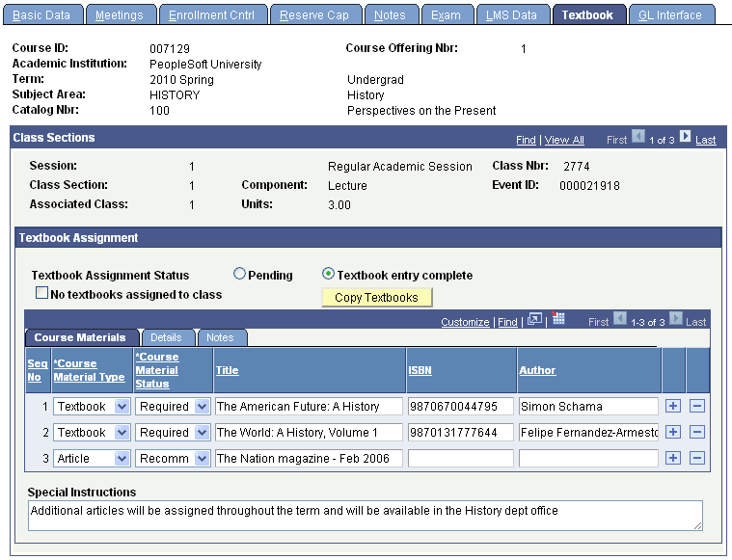Image resolution: width=732 pixels, height=560 pixels.
Task: Delete the American Future textbook row
Action: [697, 406]
